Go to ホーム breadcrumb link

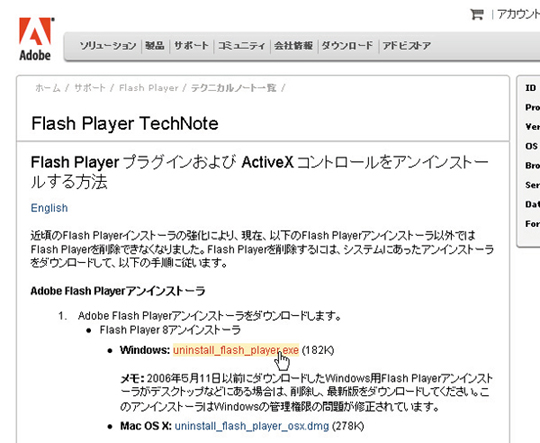pyautogui.click(x=48, y=88)
